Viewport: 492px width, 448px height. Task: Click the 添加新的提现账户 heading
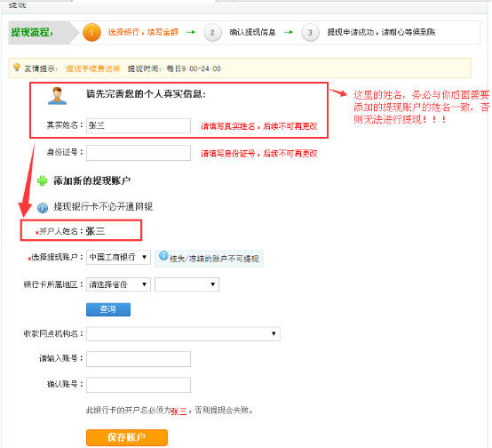91,181
